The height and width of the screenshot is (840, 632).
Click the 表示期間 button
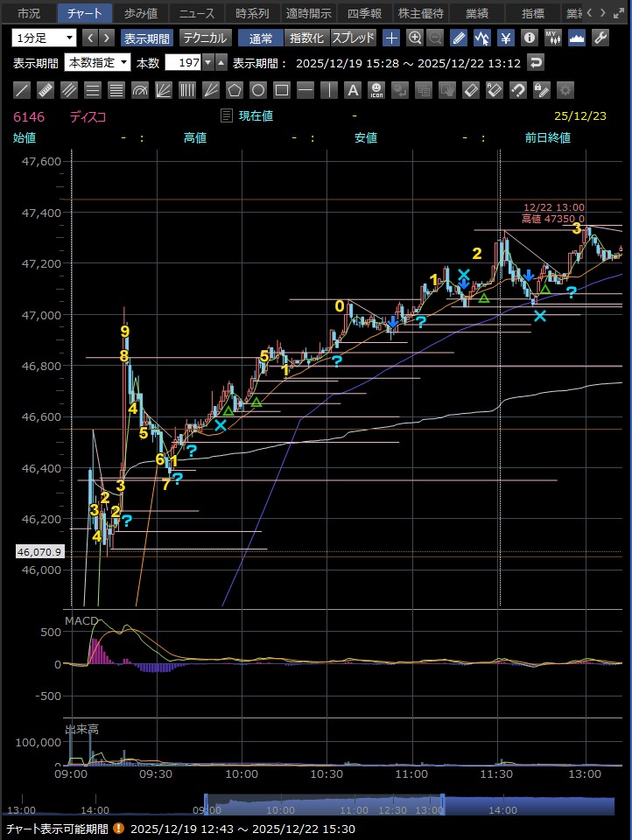click(146, 38)
